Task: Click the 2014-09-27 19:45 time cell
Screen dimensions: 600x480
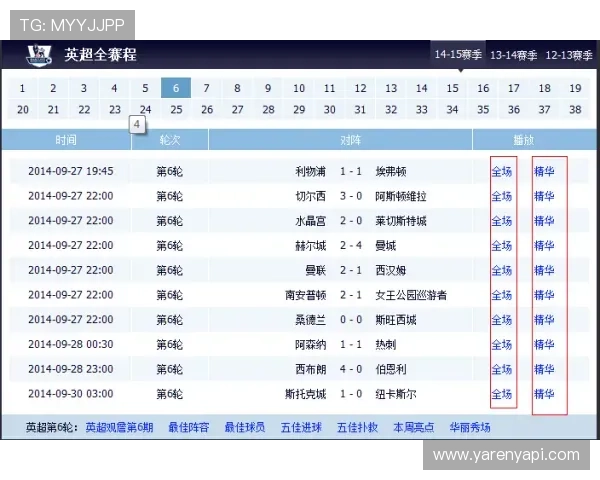Action: (71, 171)
